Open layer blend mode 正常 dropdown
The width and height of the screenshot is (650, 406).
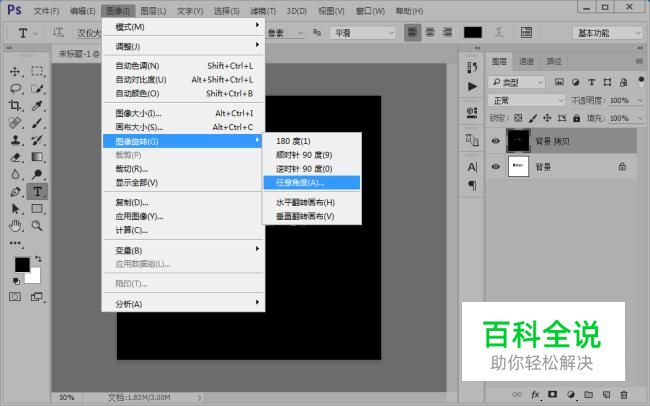click(x=526, y=100)
